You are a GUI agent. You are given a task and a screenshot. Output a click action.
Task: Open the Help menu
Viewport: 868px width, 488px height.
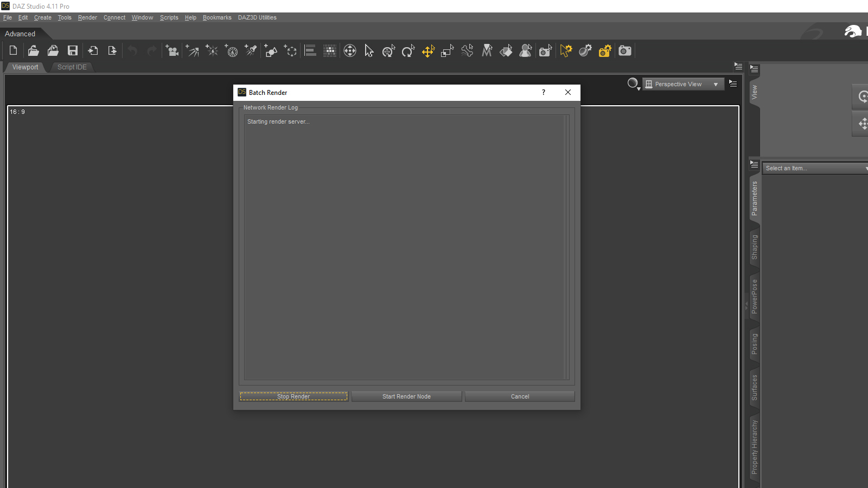[x=190, y=17]
